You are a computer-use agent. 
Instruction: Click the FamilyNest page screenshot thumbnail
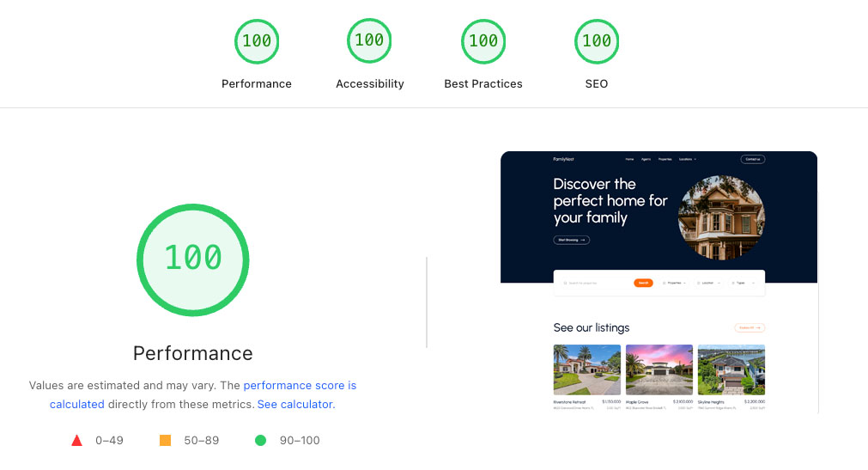tap(659, 282)
